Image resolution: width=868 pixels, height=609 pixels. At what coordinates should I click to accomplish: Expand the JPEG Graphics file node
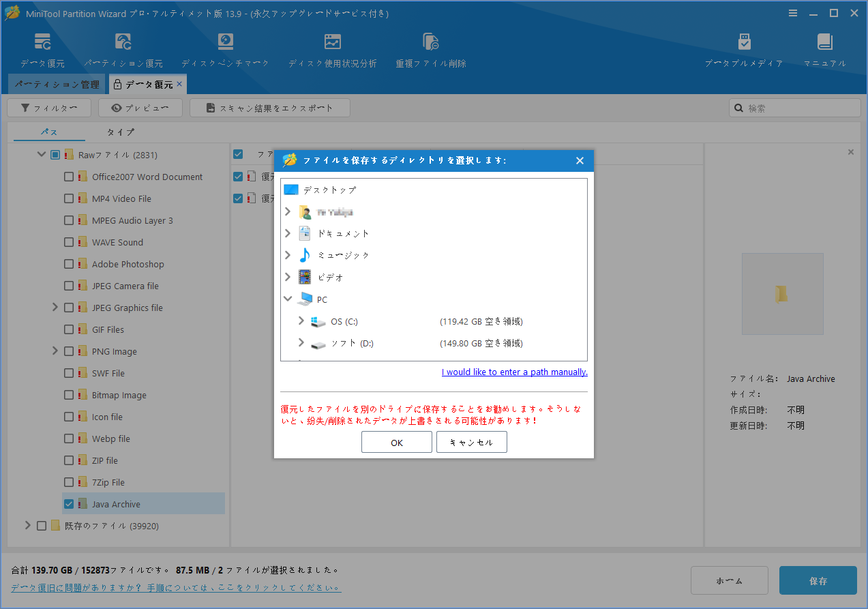coord(55,308)
